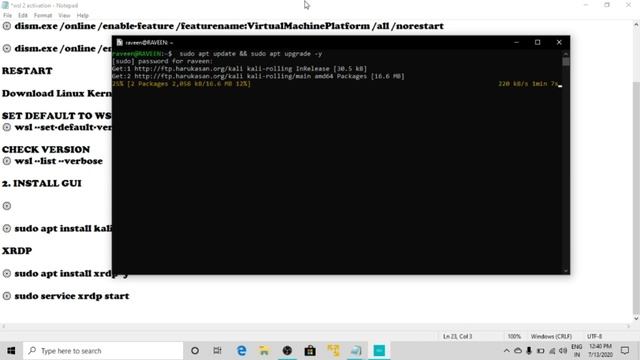Viewport: 640px width, 360px height.
Task: Click Notepad's scrollbar down arrow
Action: [x=636, y=318]
